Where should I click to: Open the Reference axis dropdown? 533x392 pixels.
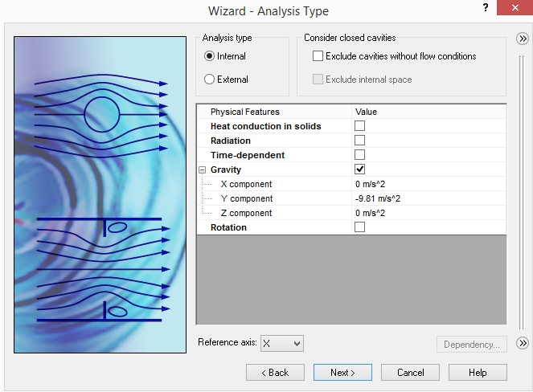tap(282, 344)
